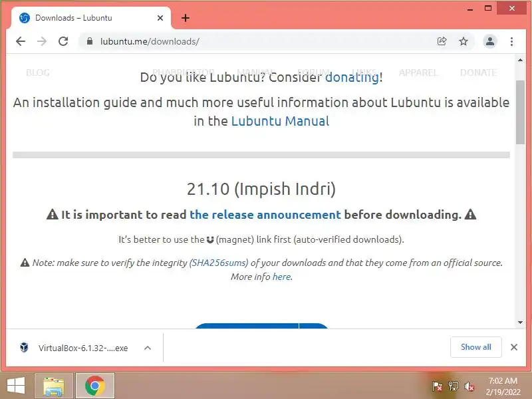
Task: Bookmark this page with the star icon
Action: [463, 41]
